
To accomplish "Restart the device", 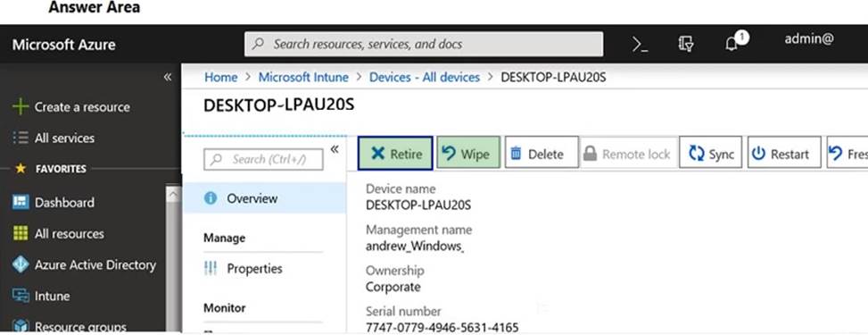I will point(784,154).
